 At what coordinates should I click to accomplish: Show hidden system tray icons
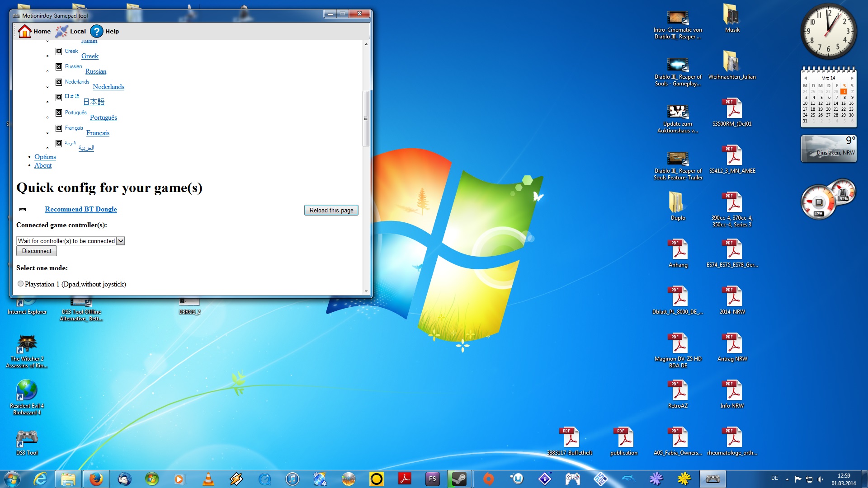(787, 479)
